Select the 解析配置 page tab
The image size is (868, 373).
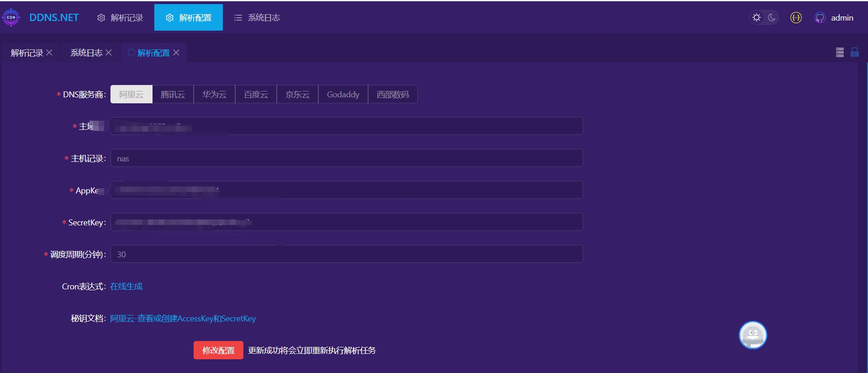click(153, 53)
